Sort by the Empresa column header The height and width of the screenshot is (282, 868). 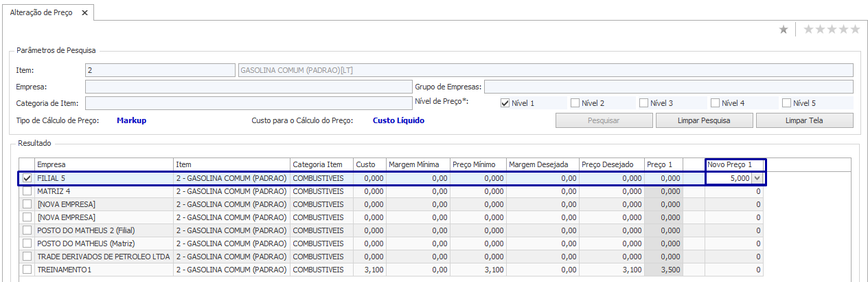104,165
